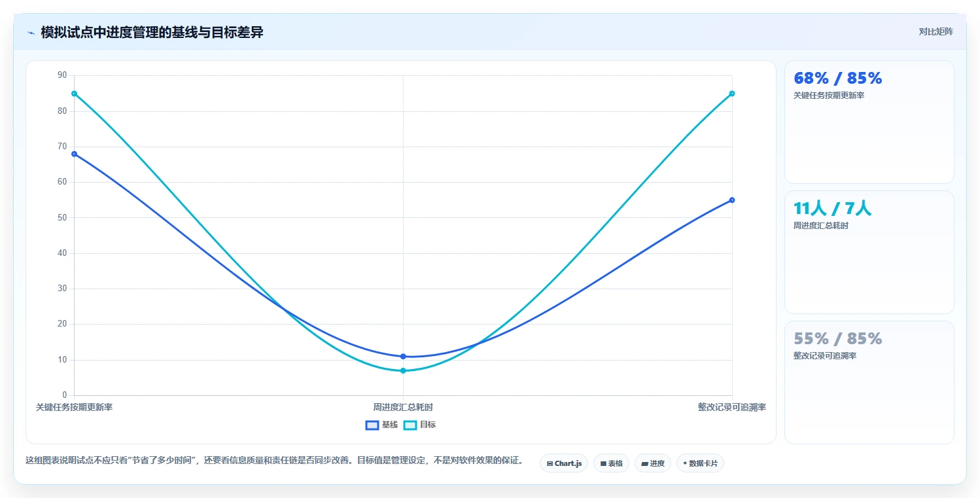The height and width of the screenshot is (498, 980).
Task: Click the 11人 / 7人 stat card
Action: coord(869,252)
